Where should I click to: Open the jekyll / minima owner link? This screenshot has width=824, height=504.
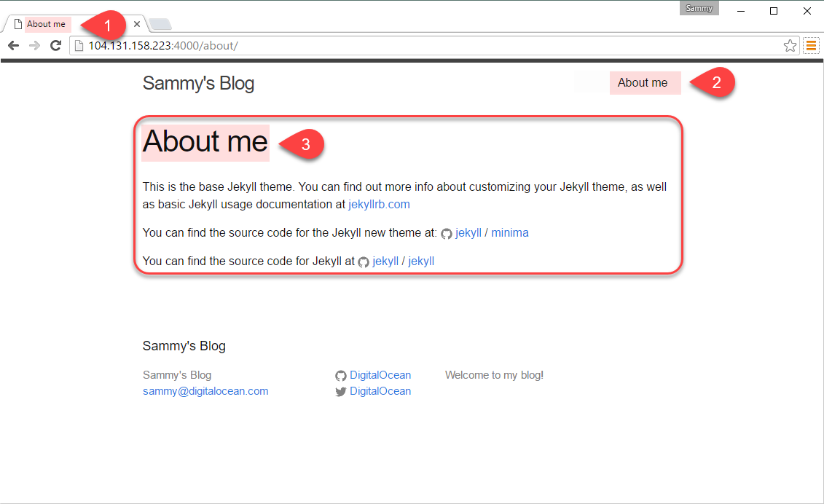pos(468,233)
